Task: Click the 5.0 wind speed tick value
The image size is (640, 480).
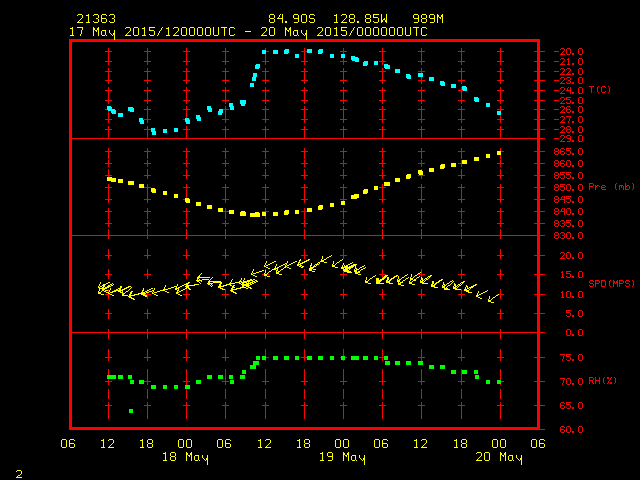Action: point(575,314)
